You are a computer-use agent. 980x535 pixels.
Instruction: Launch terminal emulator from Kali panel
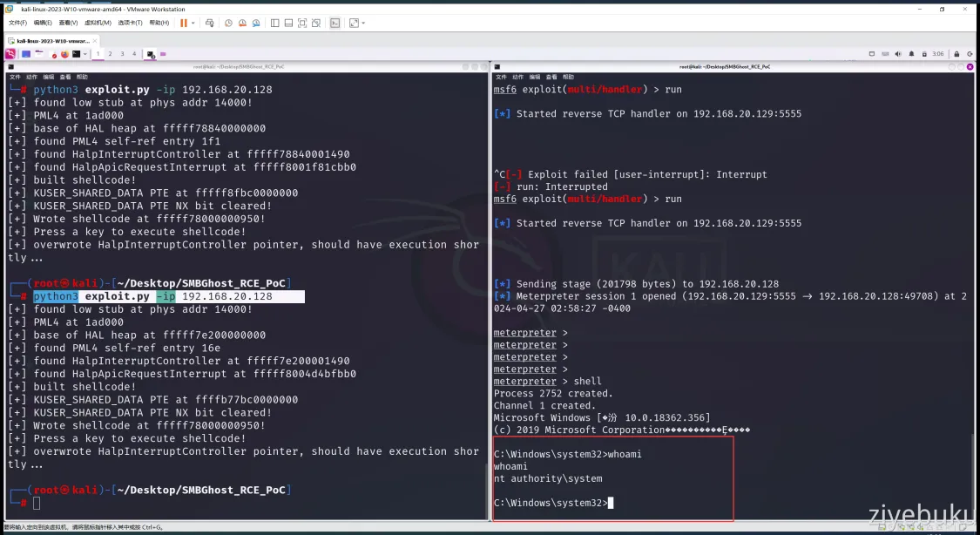pyautogui.click(x=77, y=54)
